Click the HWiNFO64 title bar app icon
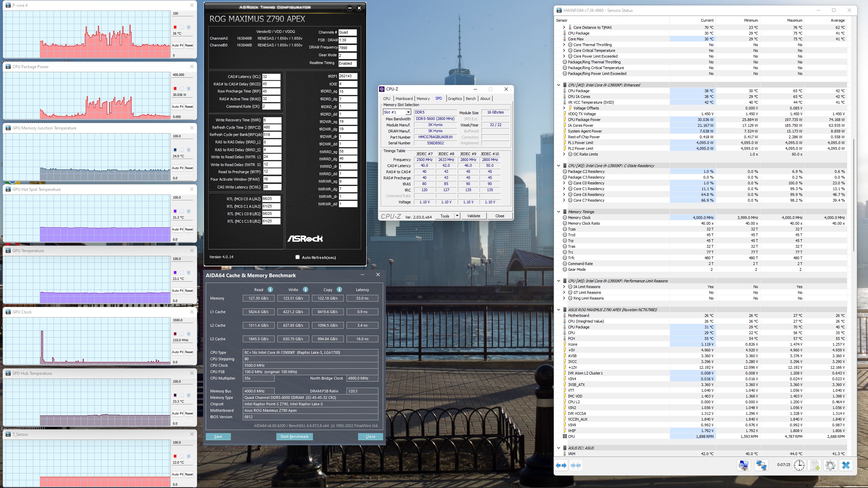Image resolution: width=868 pixels, height=488 pixels. (x=559, y=11)
